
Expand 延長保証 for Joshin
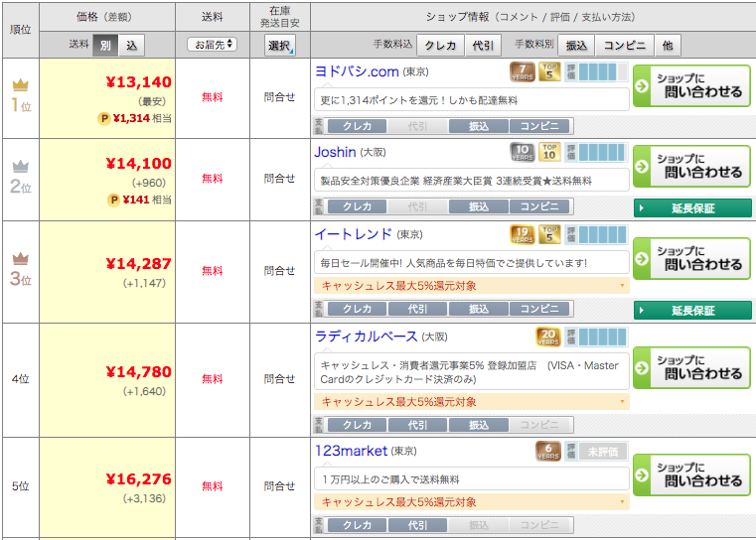click(692, 208)
